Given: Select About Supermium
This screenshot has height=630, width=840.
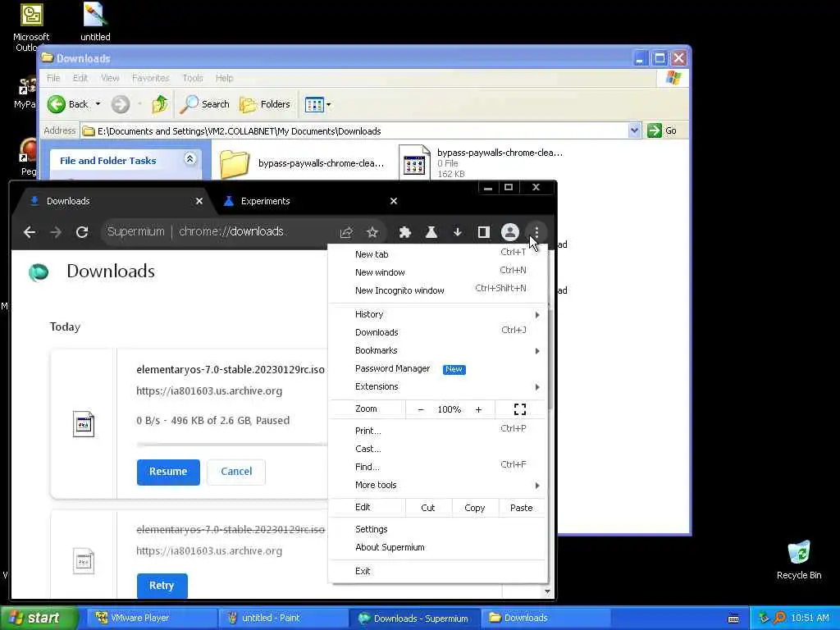Looking at the screenshot, I should click(x=438, y=547).
